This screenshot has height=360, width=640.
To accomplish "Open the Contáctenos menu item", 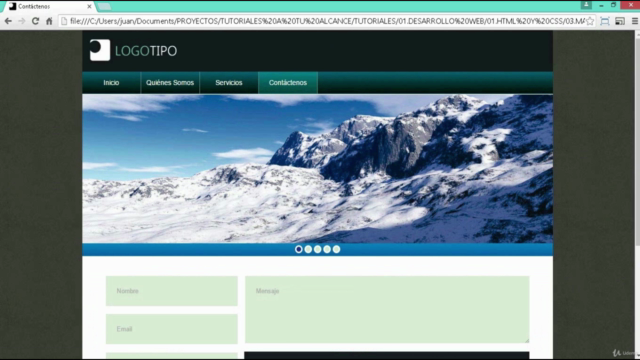I will 288,83.
